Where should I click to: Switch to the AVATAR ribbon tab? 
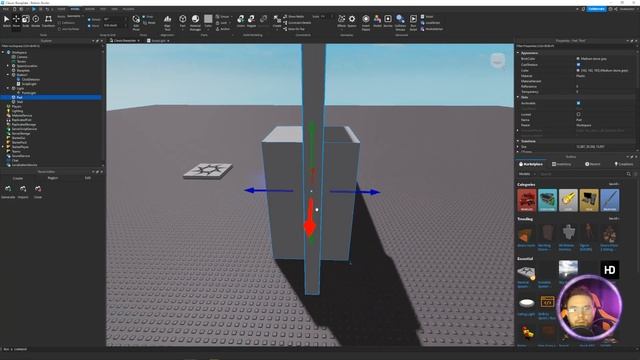[x=89, y=9]
